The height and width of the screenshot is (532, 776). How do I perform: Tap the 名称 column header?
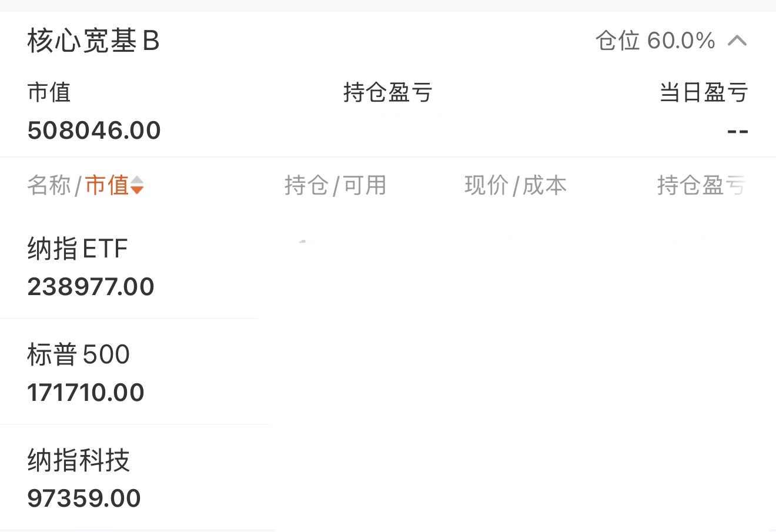coord(49,185)
